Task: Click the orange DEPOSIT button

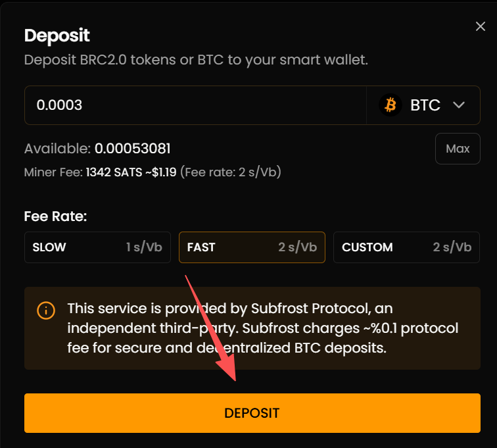Action: [252, 413]
